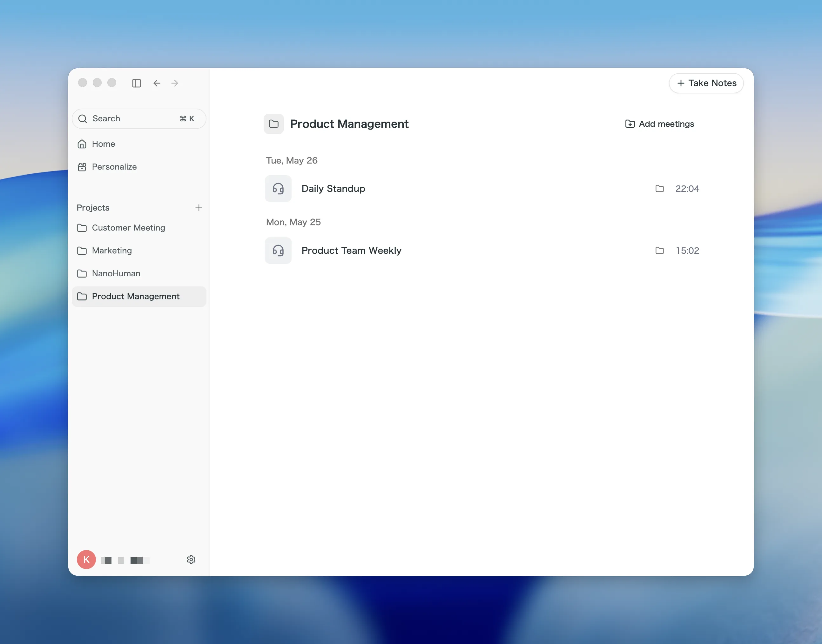Click the folder icon on Daily Standup row
The height and width of the screenshot is (644, 822).
coord(659,189)
